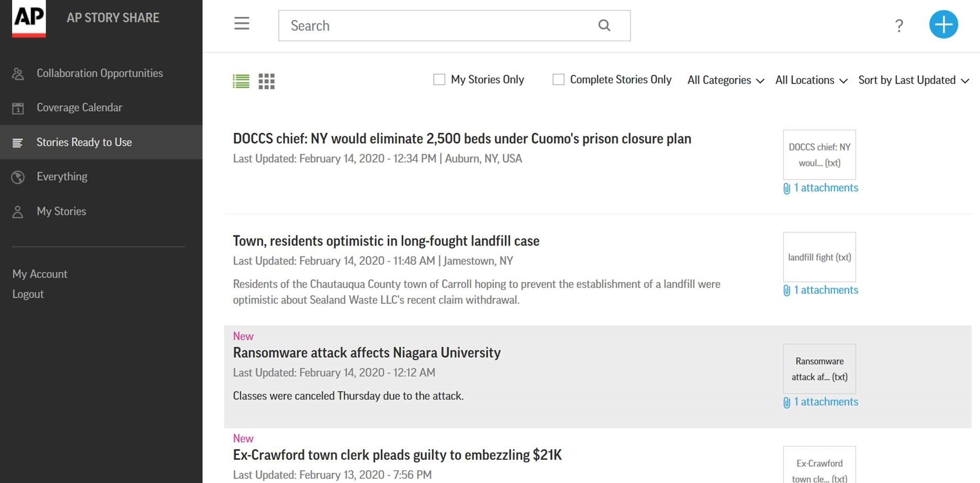
Task: Click the search magnifier icon
Action: (x=604, y=25)
